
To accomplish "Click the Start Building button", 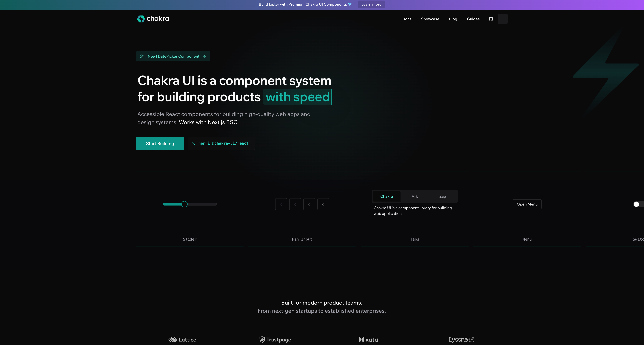I will 160,143.
